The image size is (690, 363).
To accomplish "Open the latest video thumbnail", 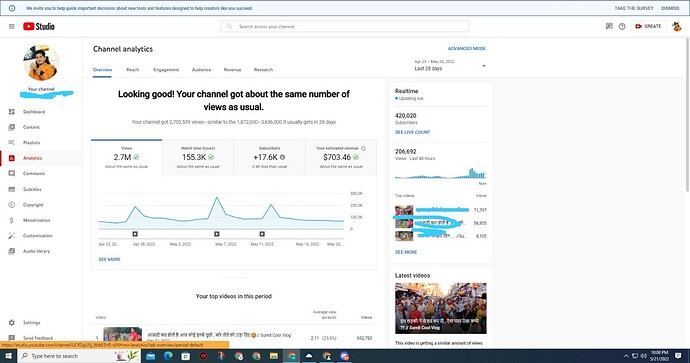I will 440,308.
